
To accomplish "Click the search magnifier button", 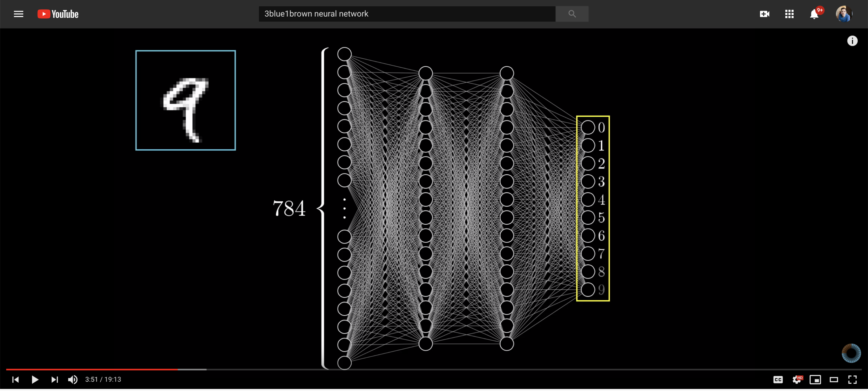I will (572, 14).
